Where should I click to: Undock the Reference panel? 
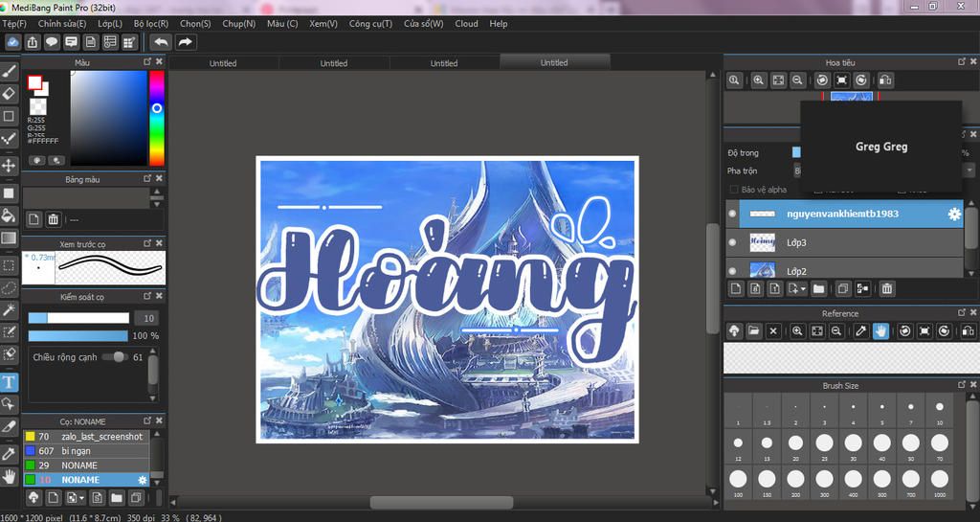962,312
